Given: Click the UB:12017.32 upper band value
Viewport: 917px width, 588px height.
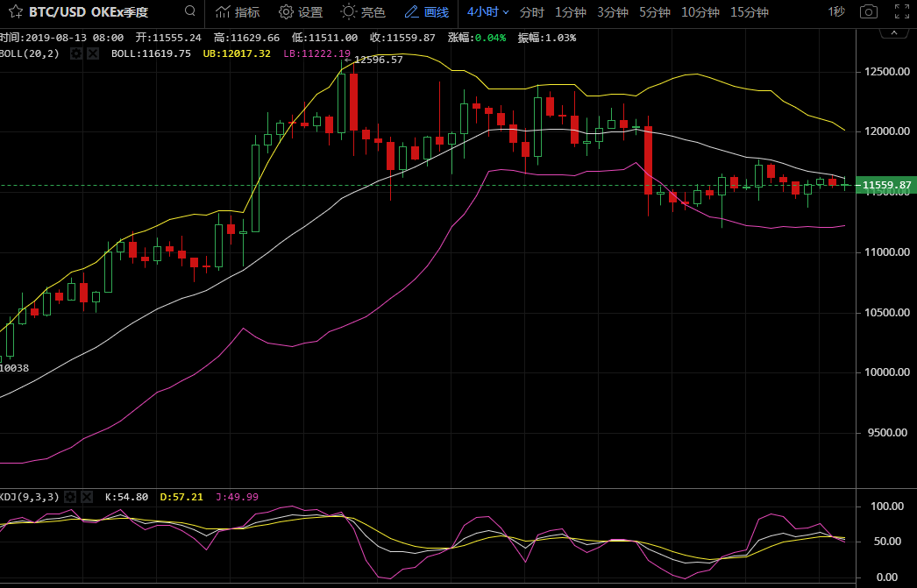Looking at the screenshot, I should tap(237, 53).
